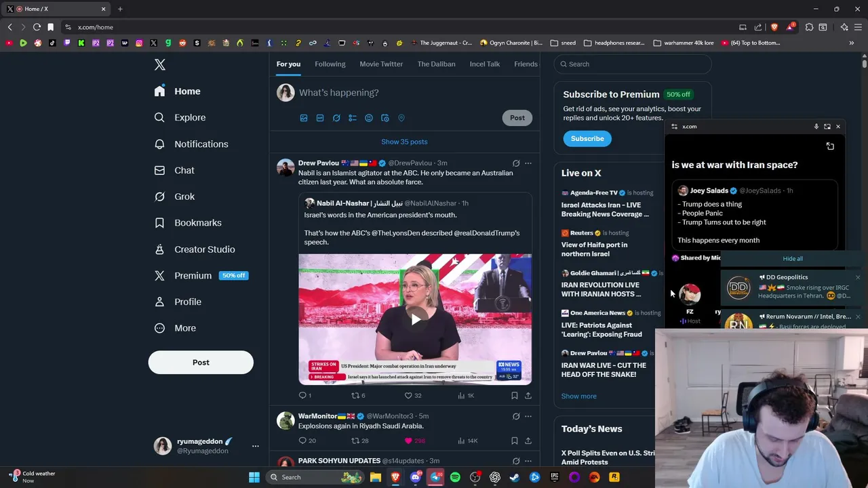
Task: Bookmark the WarMonitor post
Action: 515,441
